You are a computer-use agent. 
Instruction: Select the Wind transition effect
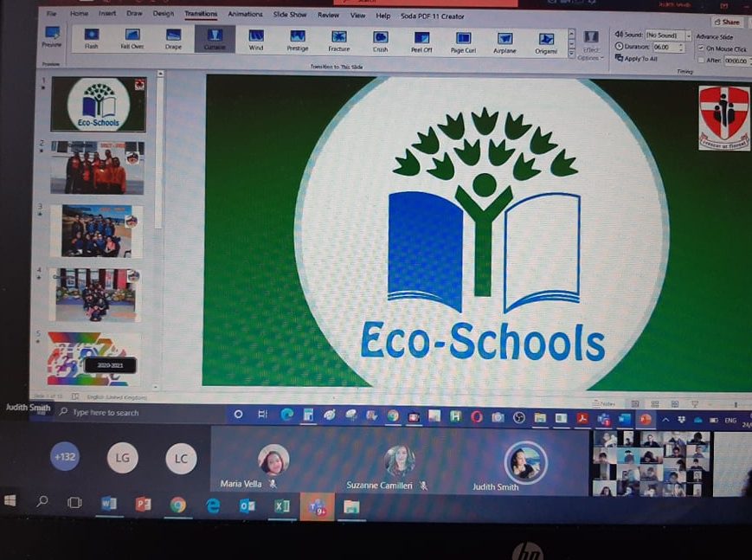point(256,39)
